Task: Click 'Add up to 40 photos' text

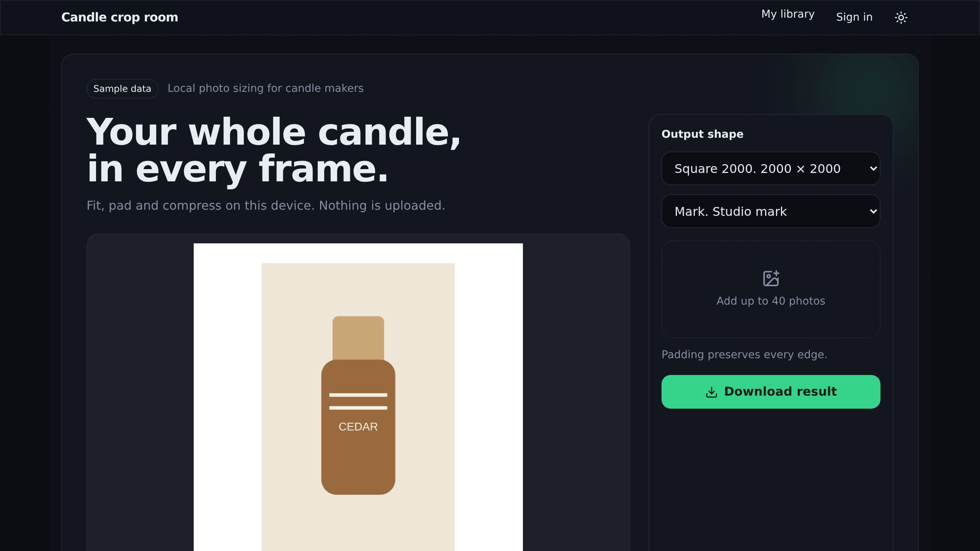Action: click(x=771, y=301)
